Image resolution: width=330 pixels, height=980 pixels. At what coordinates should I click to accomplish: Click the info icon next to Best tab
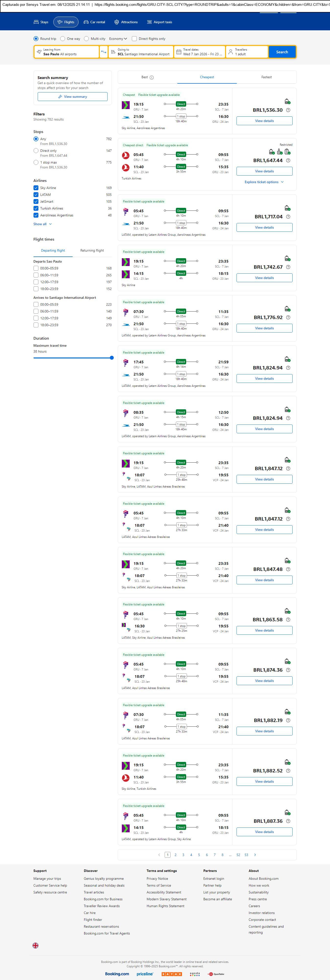151,78
